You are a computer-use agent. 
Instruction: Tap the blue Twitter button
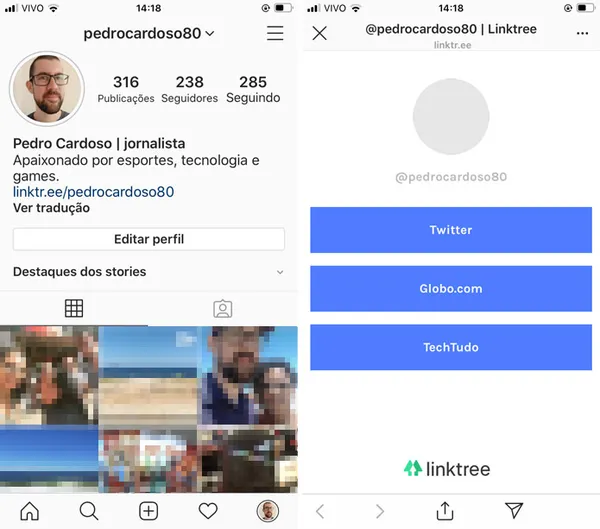pyautogui.click(x=451, y=230)
